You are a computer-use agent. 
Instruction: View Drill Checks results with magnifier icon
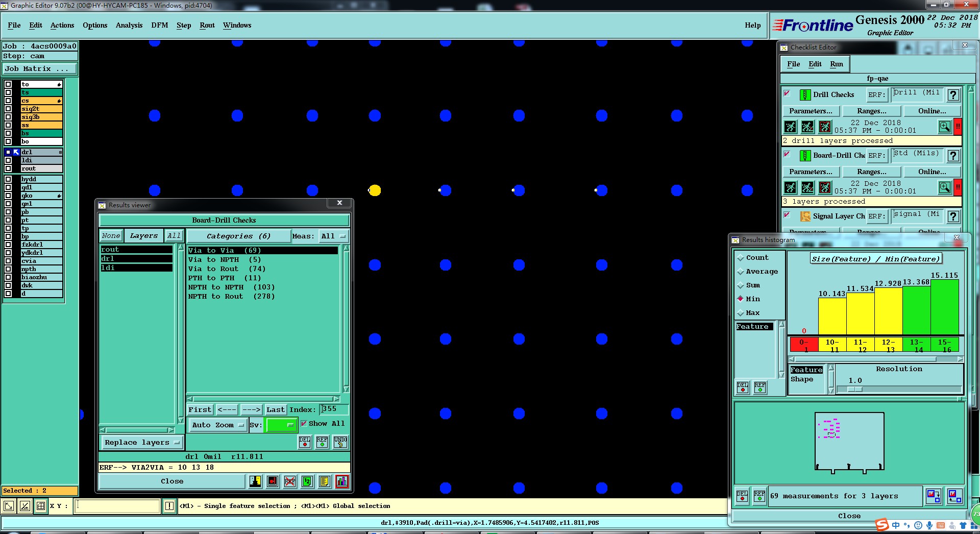[x=945, y=127]
